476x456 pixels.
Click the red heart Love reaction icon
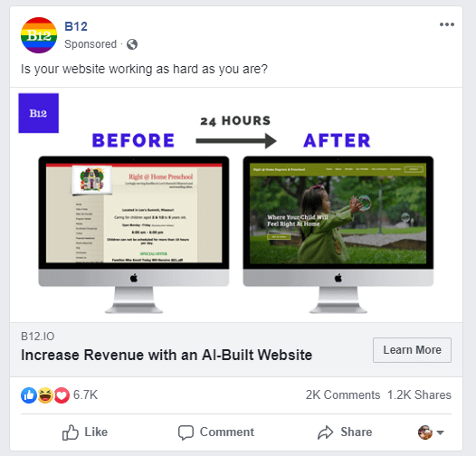[x=62, y=395]
